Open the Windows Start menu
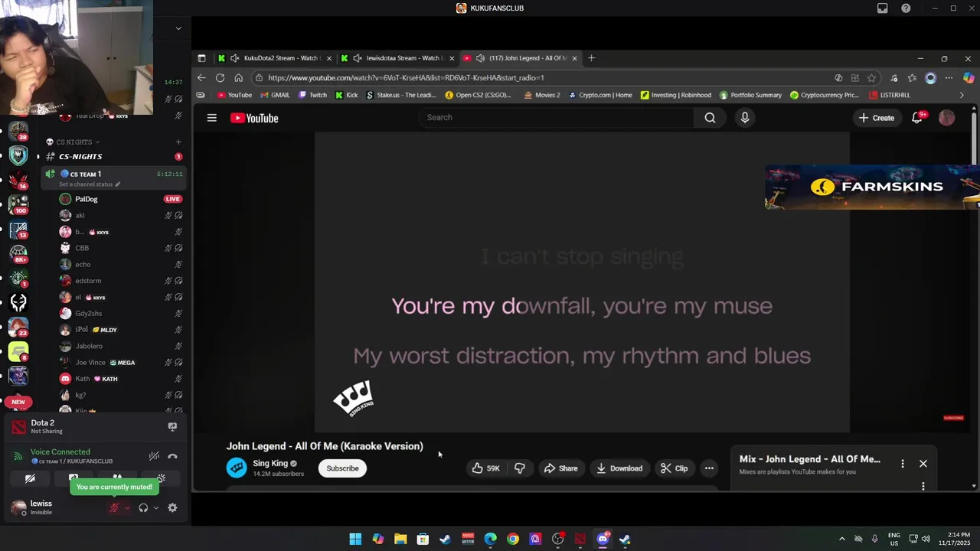Viewport: 980px width, 551px height. (355, 539)
